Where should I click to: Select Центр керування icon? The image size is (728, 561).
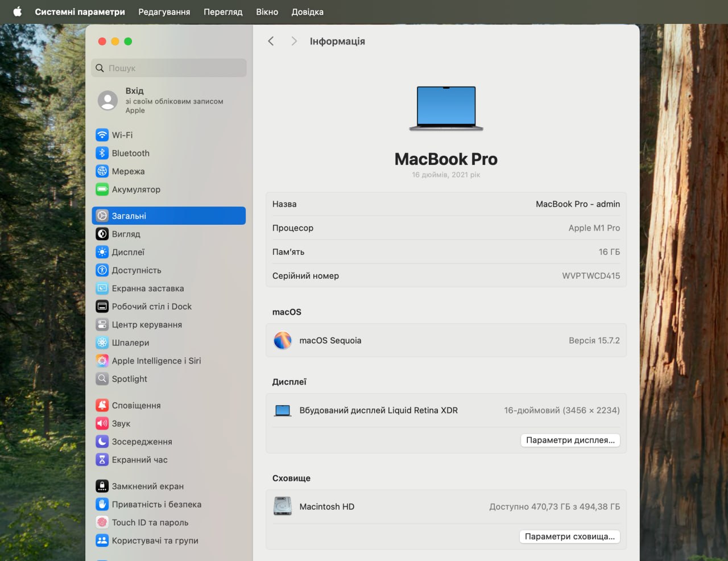[102, 325]
